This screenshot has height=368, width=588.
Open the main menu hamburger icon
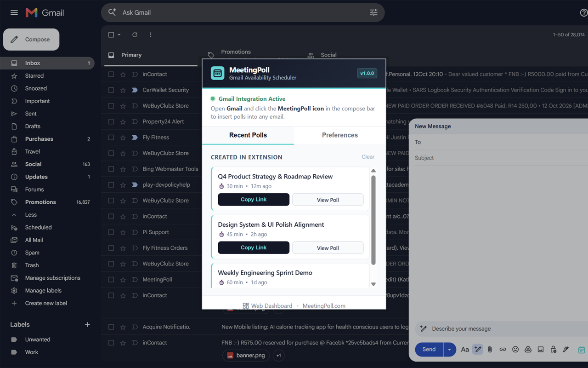pos(14,13)
